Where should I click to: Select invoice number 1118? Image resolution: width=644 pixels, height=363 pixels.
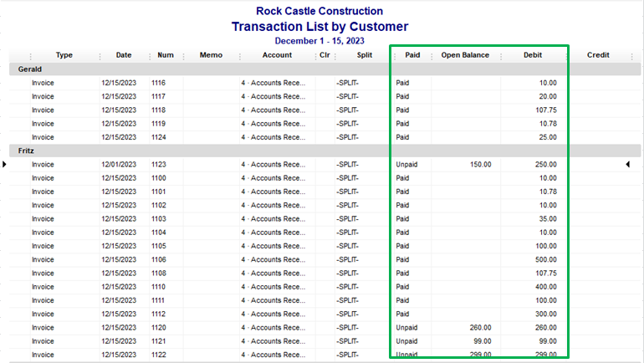[x=158, y=110]
